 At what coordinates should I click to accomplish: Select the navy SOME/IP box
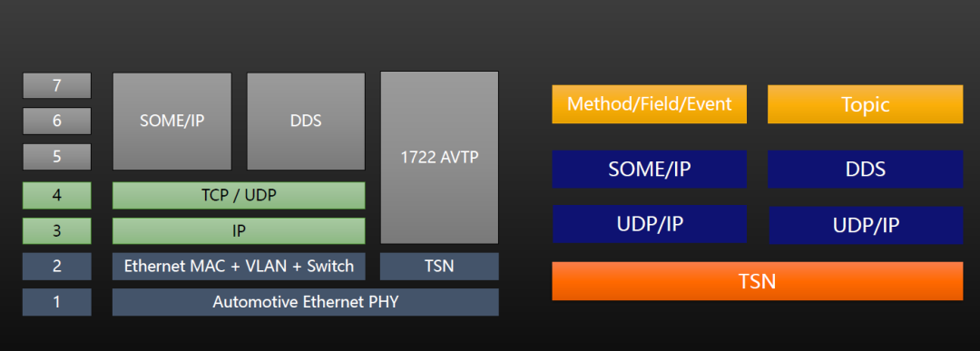tap(650, 170)
